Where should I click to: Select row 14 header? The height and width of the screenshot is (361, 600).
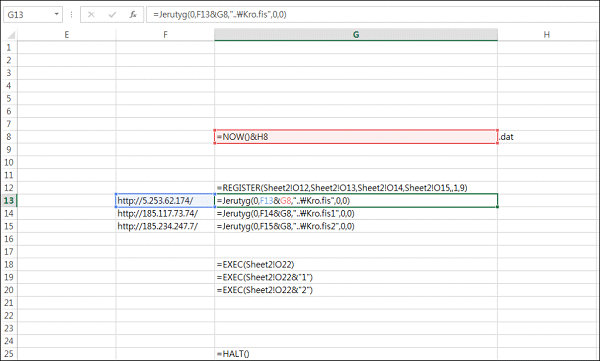coord(9,213)
